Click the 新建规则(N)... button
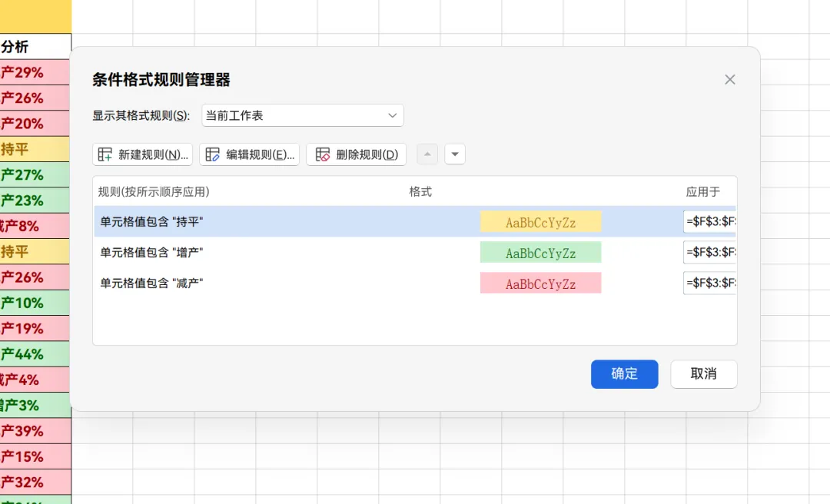Screen dimensions: 830x504 click(x=142, y=154)
